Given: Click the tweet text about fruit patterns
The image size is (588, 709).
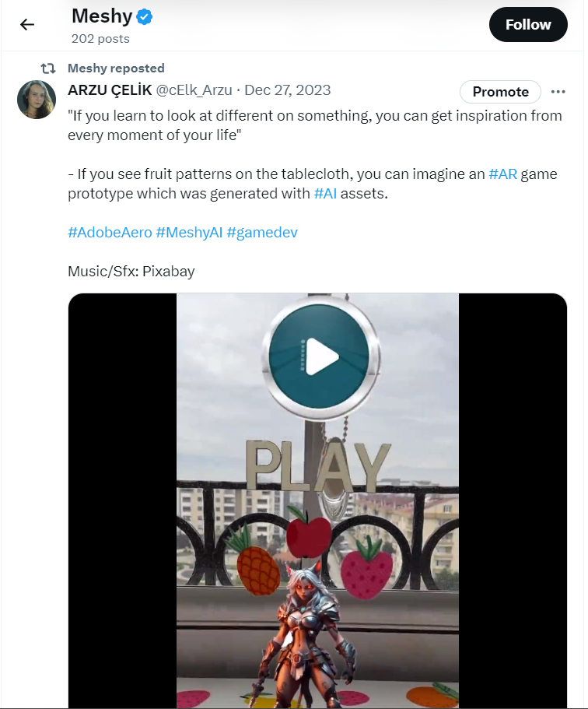Looking at the screenshot, I should click(x=313, y=184).
